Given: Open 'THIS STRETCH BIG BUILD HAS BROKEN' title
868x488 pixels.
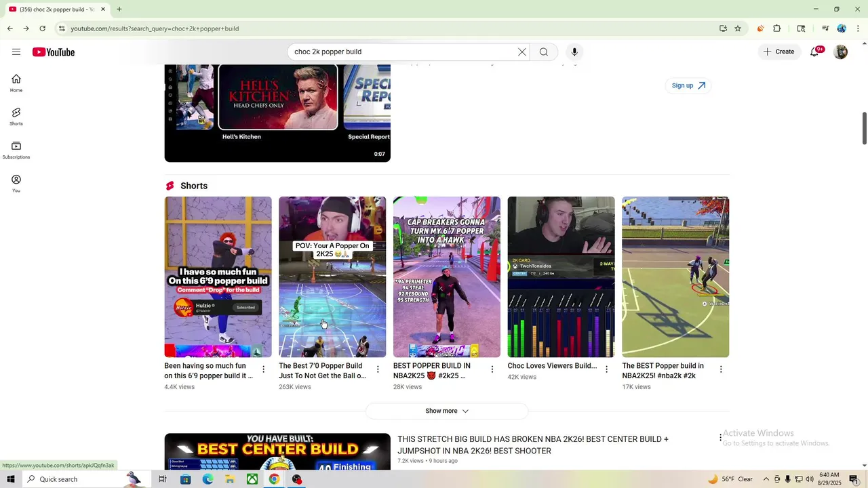Looking at the screenshot, I should [533, 445].
